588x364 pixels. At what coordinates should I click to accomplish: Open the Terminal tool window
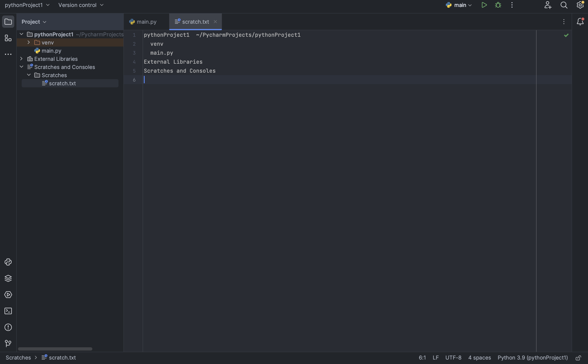point(8,311)
